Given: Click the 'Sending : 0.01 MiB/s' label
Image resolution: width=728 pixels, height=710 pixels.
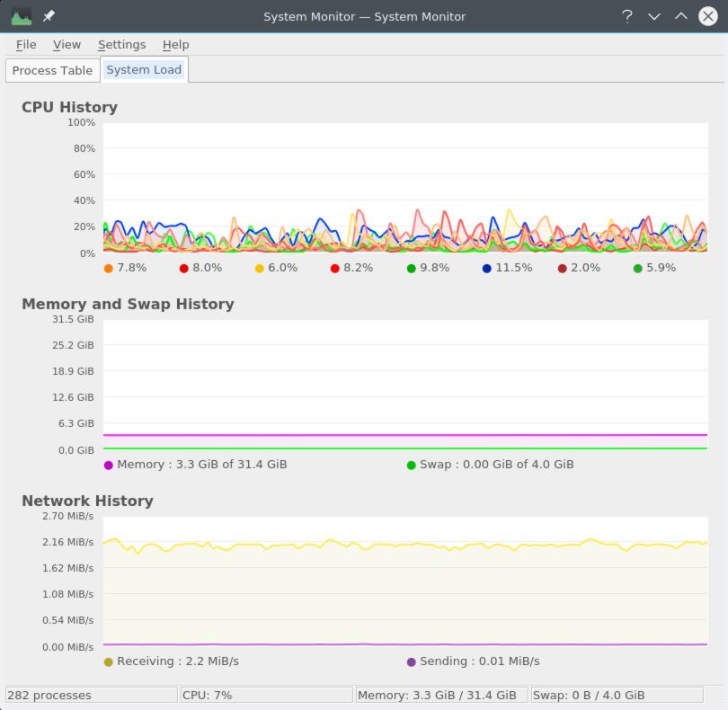Looking at the screenshot, I should (480, 661).
